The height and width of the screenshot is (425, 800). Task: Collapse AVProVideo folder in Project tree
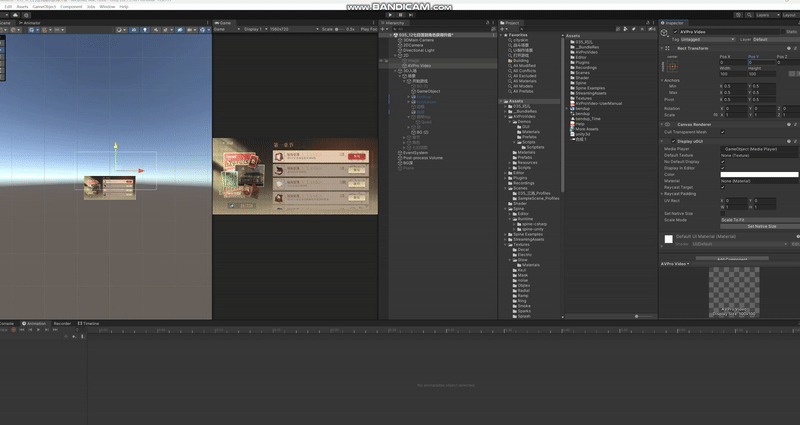pyautogui.click(x=505, y=116)
